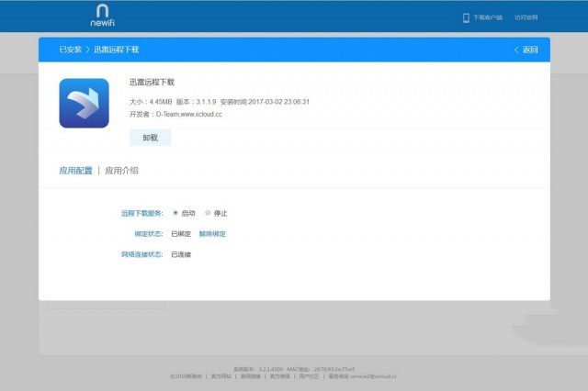Open the 访问官网 link in the header
The image size is (588, 391).
pyautogui.click(x=526, y=17)
